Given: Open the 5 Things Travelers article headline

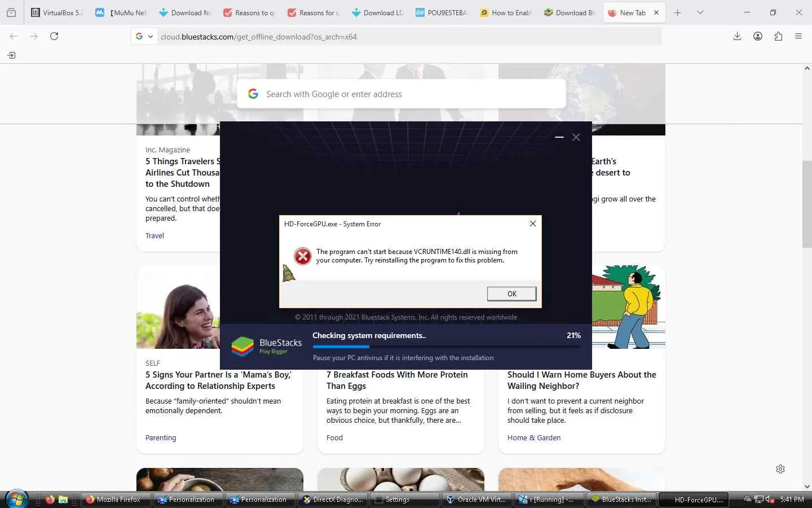Looking at the screenshot, I should click(x=183, y=173).
